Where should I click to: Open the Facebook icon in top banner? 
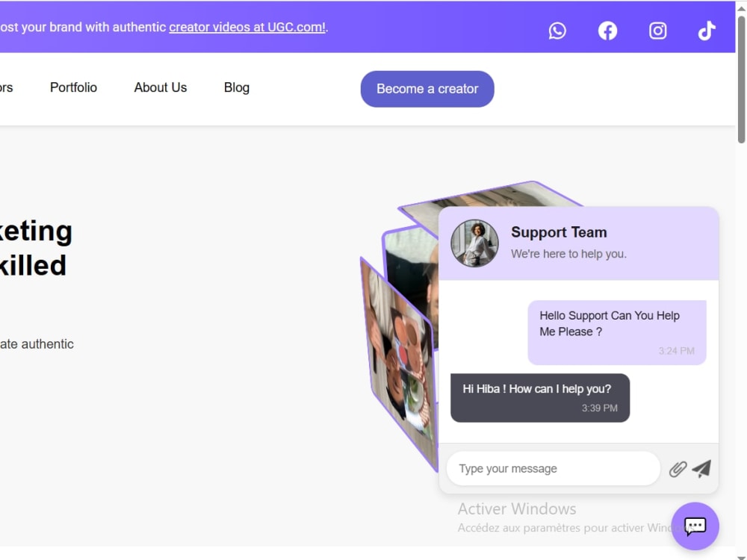click(607, 31)
